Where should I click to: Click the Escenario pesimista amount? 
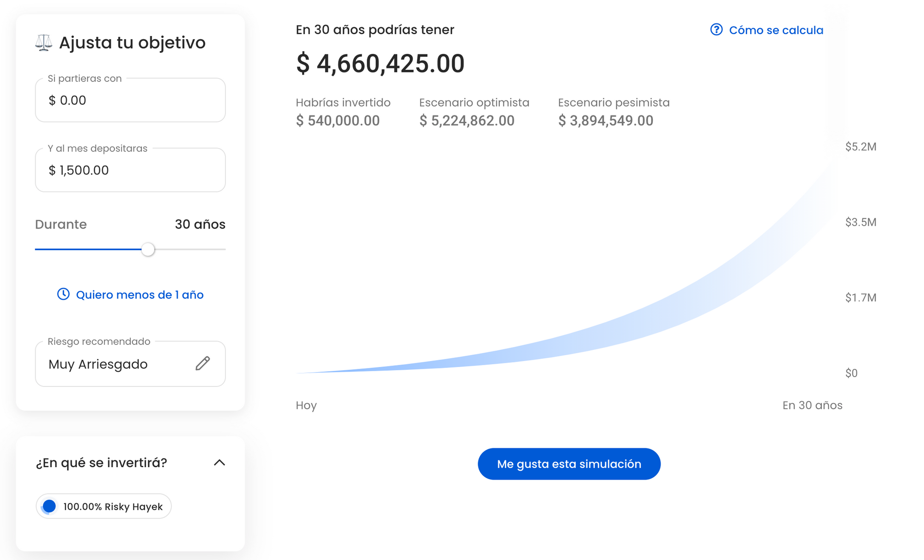tap(606, 121)
